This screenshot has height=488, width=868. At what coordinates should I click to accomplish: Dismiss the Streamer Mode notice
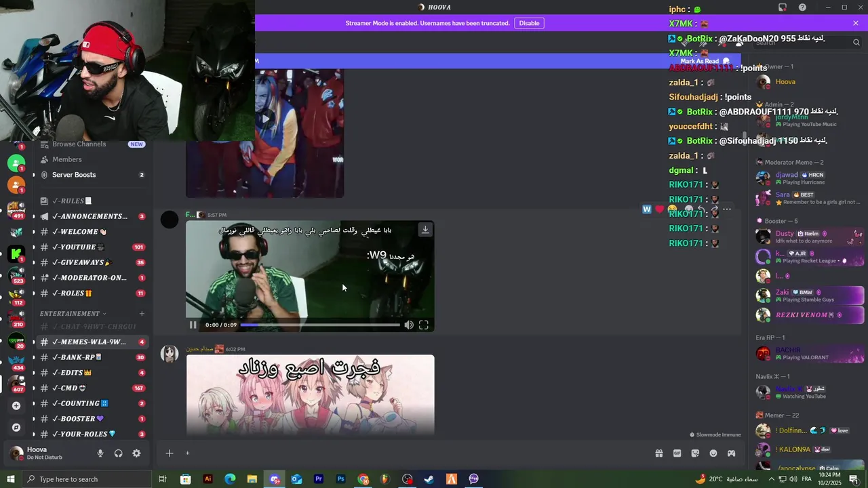856,23
